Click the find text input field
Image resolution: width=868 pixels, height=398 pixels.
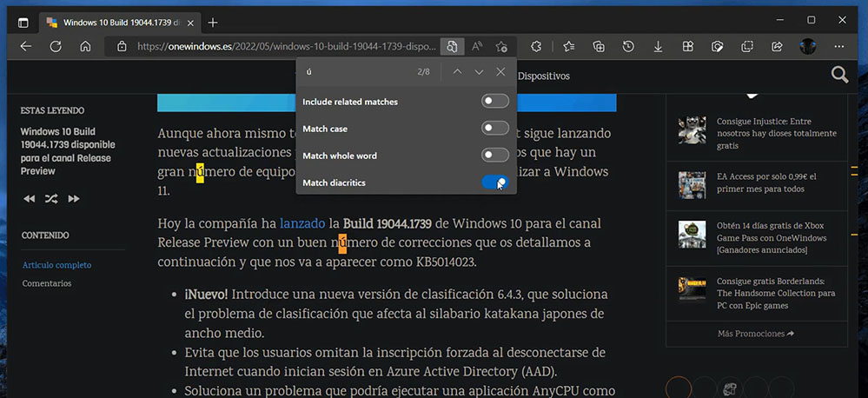(357, 72)
